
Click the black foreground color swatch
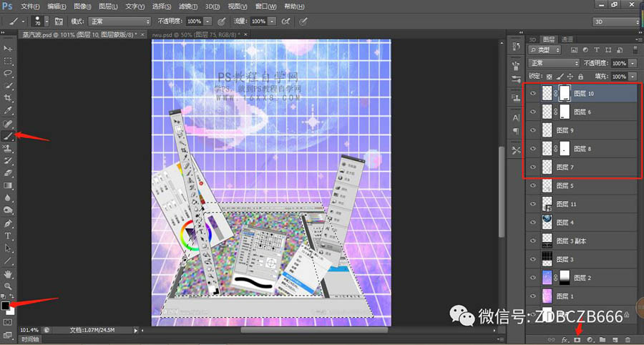(6, 306)
